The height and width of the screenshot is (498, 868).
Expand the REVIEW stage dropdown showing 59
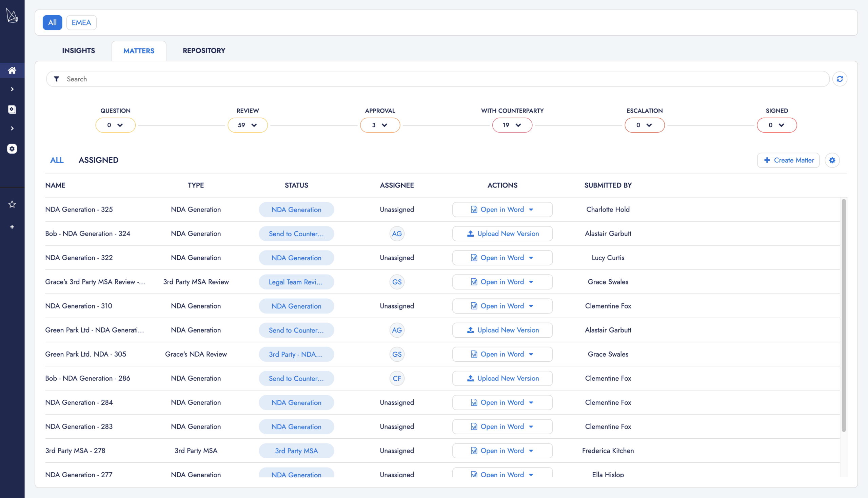pos(248,125)
